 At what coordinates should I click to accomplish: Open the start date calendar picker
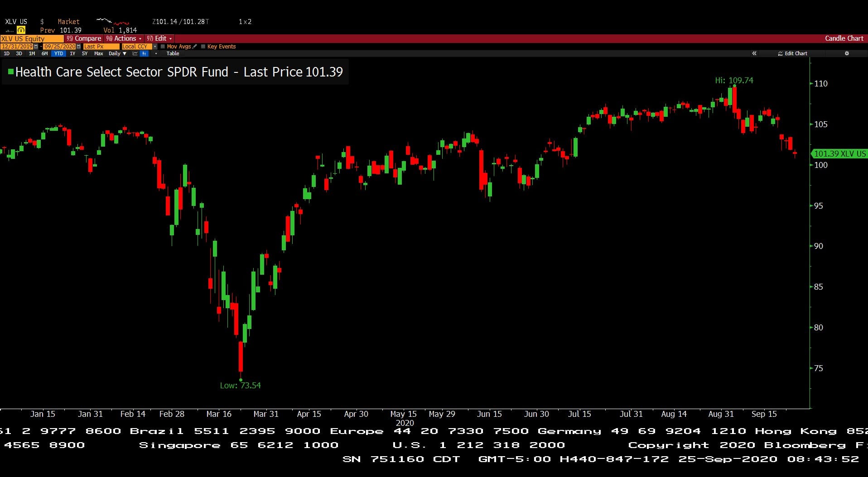(36, 47)
